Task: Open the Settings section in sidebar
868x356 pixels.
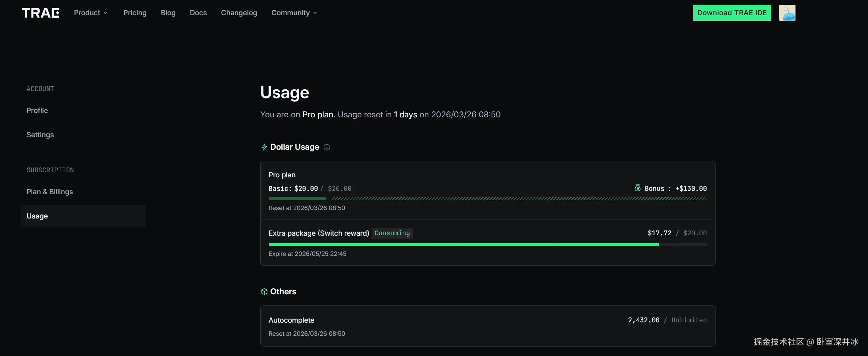Action: click(x=40, y=135)
